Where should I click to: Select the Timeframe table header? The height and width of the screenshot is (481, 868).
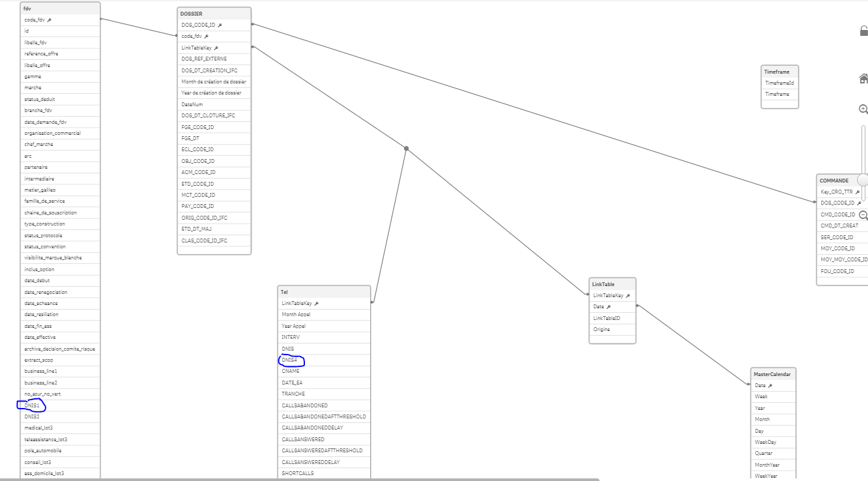pyautogui.click(x=780, y=72)
